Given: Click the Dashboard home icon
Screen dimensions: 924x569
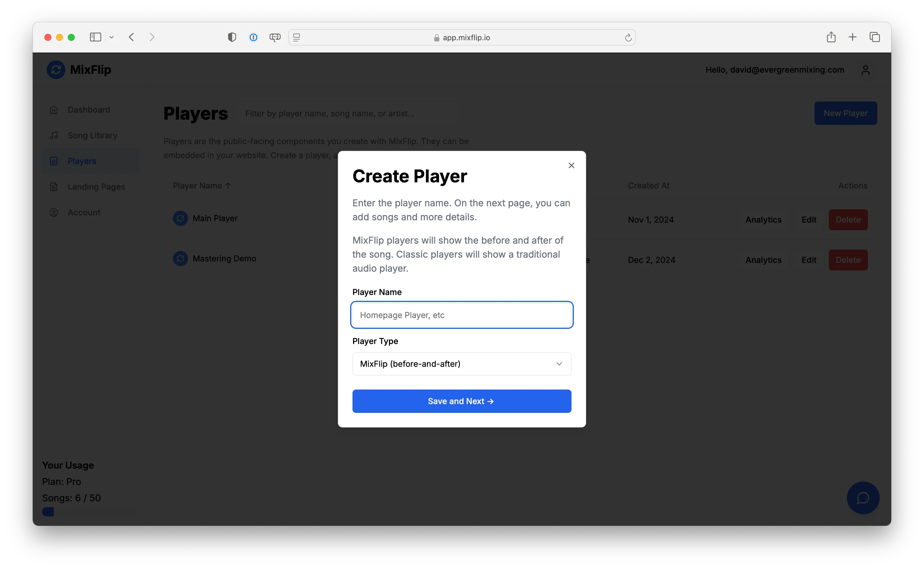Looking at the screenshot, I should (x=54, y=110).
